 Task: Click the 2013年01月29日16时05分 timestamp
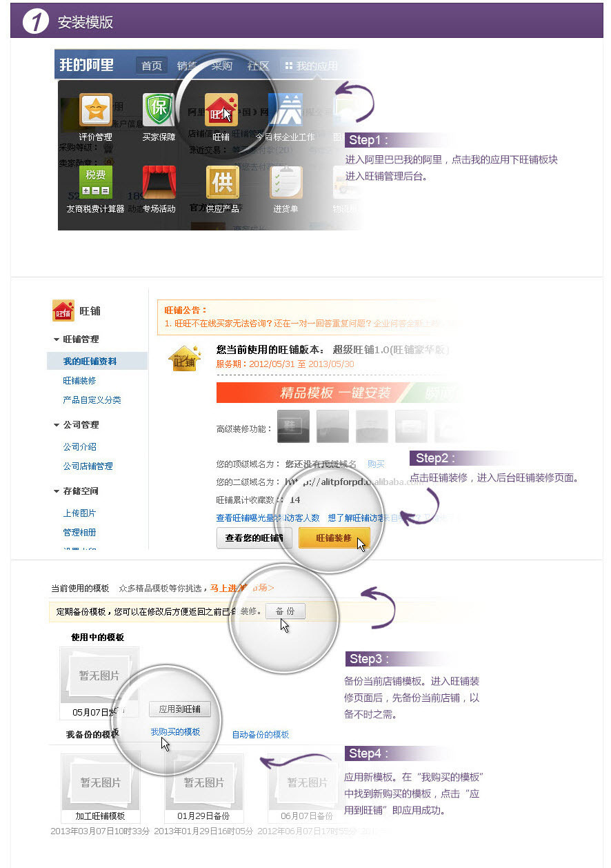tap(203, 831)
